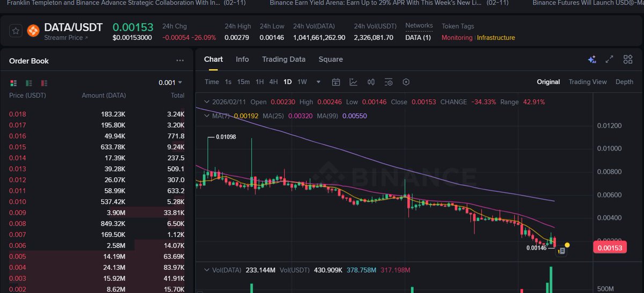Screen dimensions: 644x293
Task: Click the Infrastructure token tag
Action: click(x=496, y=38)
